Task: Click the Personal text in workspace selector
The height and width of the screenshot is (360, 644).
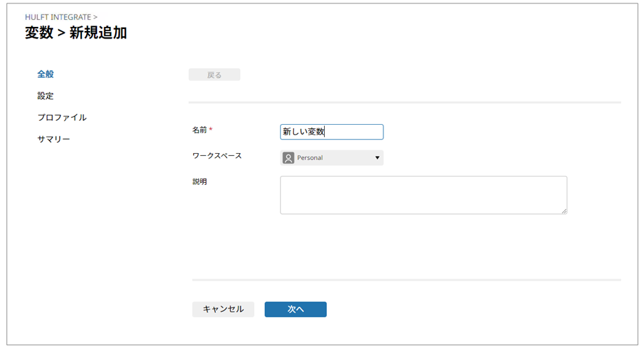Action: click(x=310, y=158)
